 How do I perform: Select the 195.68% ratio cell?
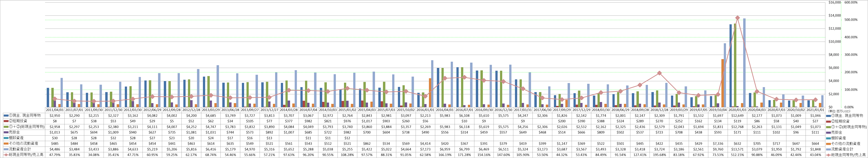[659, 155]
